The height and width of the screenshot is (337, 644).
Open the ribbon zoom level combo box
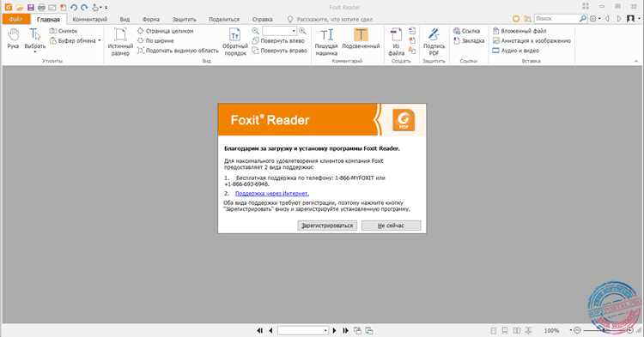pos(279,31)
